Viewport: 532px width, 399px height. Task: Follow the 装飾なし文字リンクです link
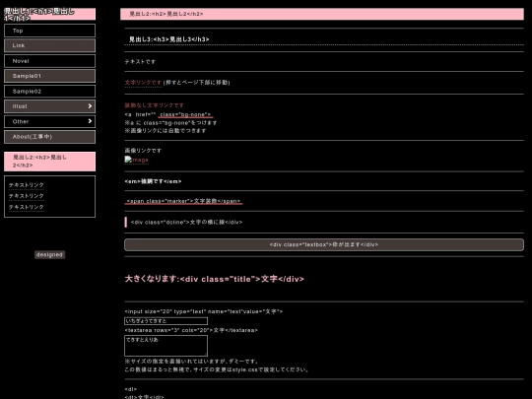click(x=155, y=105)
